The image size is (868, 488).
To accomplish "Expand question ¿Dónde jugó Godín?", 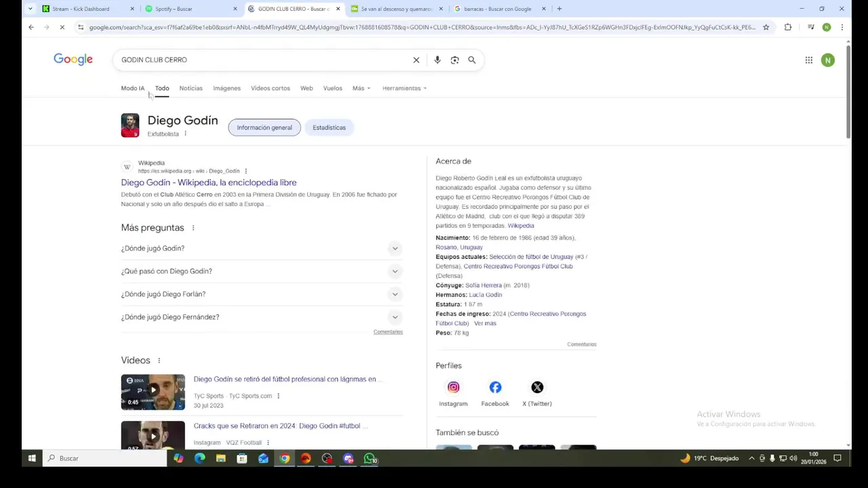I will coord(262,248).
